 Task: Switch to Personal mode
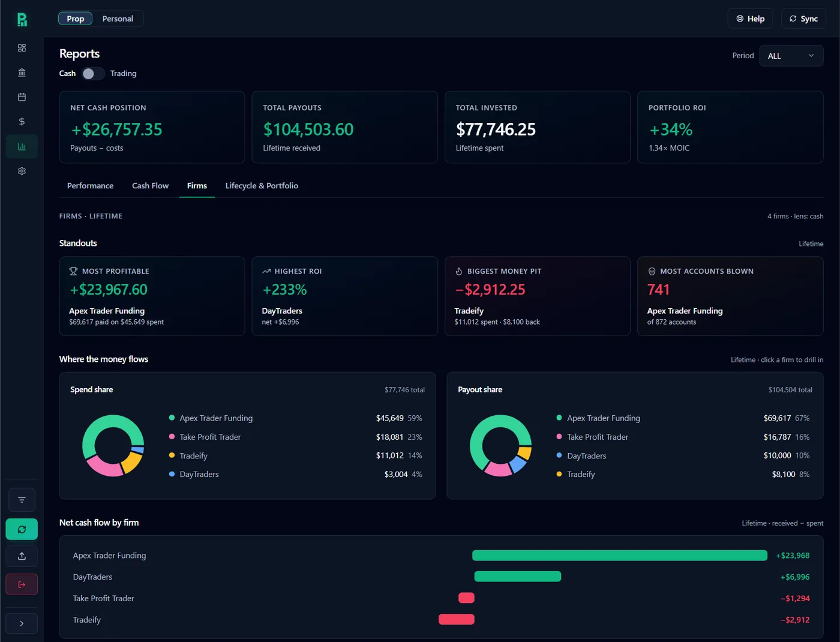pos(118,19)
